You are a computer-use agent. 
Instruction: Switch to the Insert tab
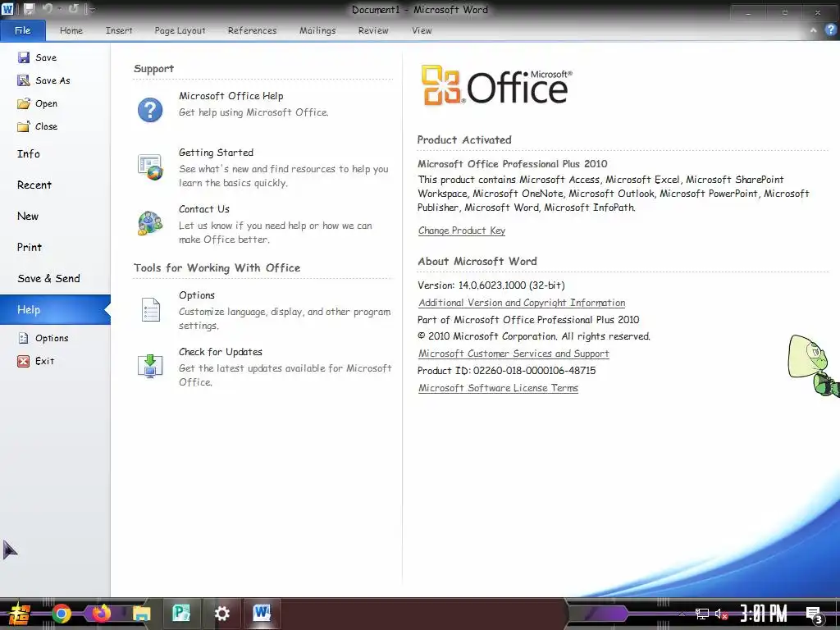[119, 30]
